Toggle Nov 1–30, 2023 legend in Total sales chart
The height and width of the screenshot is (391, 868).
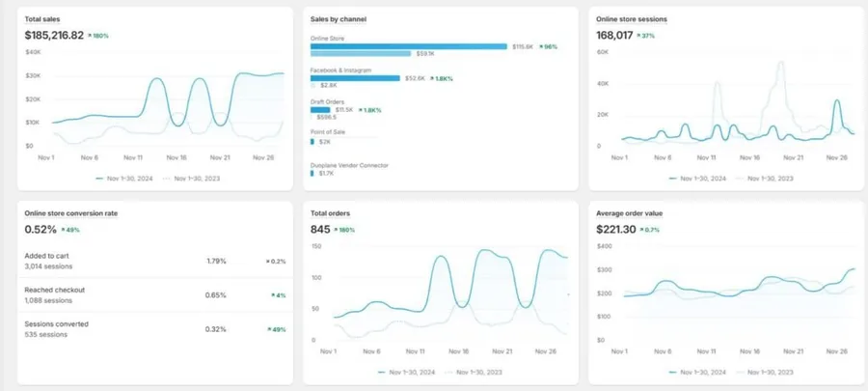(192, 179)
